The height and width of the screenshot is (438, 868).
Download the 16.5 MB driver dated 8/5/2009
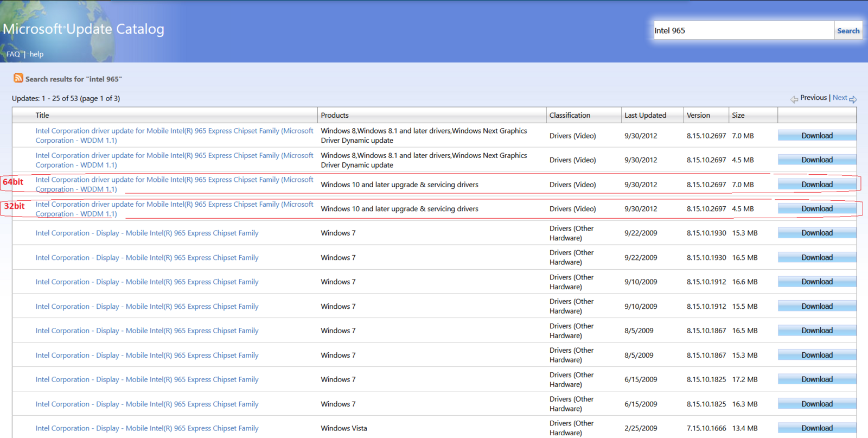817,331
